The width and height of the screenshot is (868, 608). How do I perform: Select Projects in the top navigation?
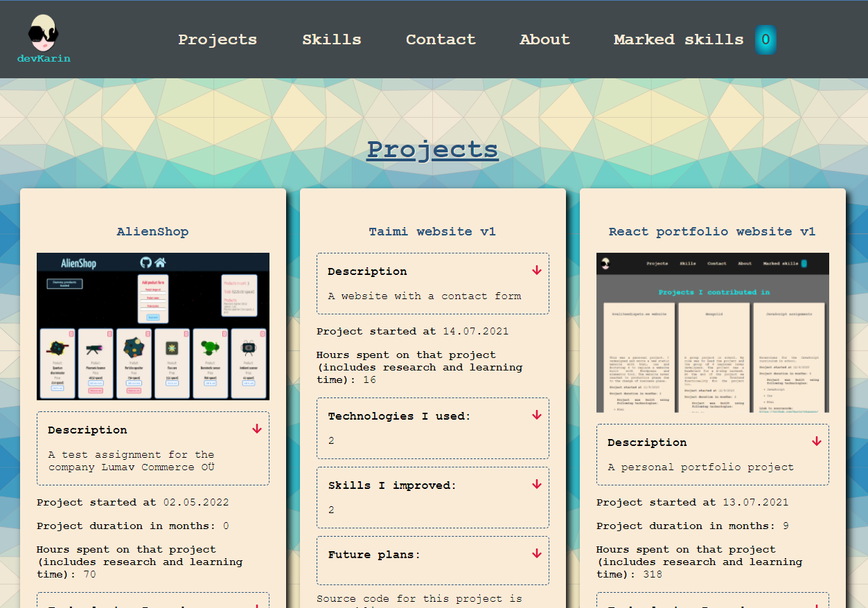(x=218, y=39)
